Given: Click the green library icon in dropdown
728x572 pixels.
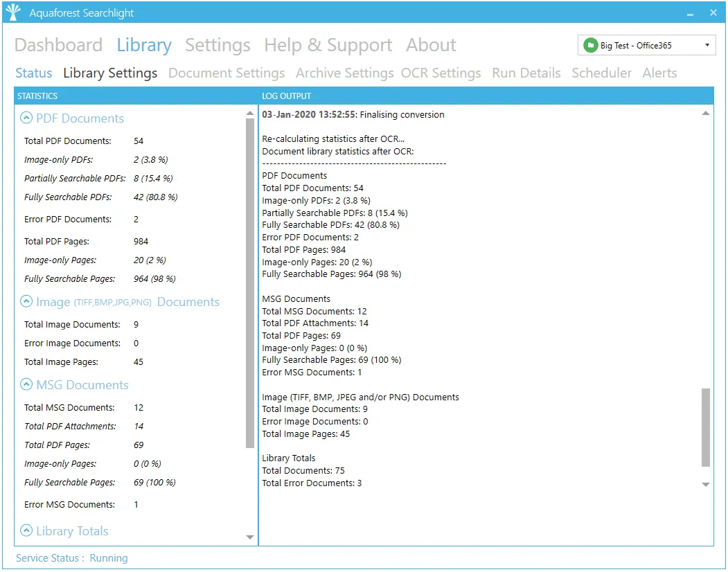Looking at the screenshot, I should click(590, 46).
